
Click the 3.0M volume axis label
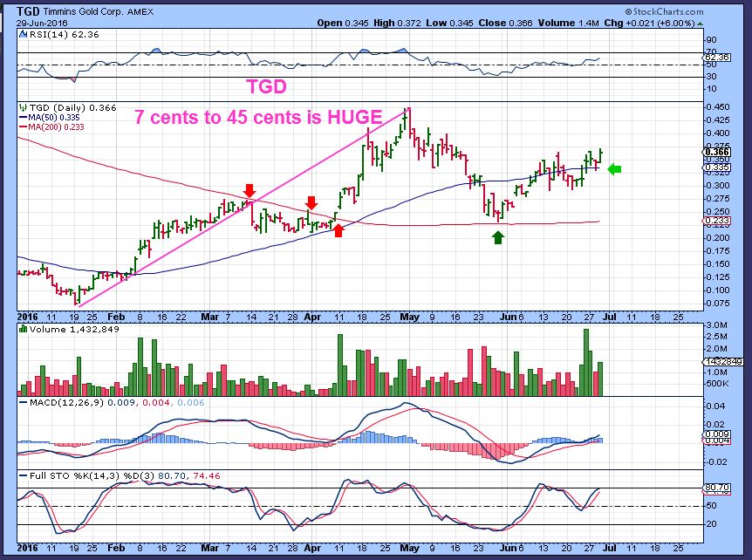pos(717,325)
